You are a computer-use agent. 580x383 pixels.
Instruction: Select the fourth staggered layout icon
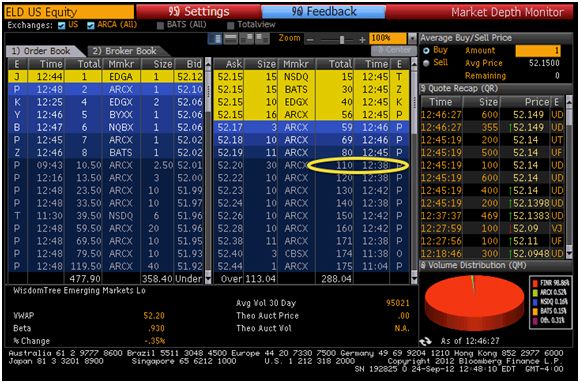262,38
